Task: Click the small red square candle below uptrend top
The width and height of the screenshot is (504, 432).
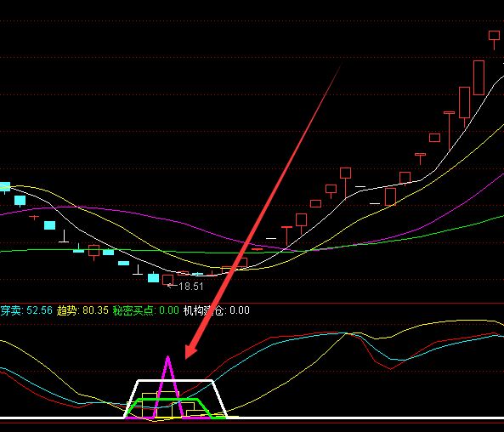Action: pos(434,138)
